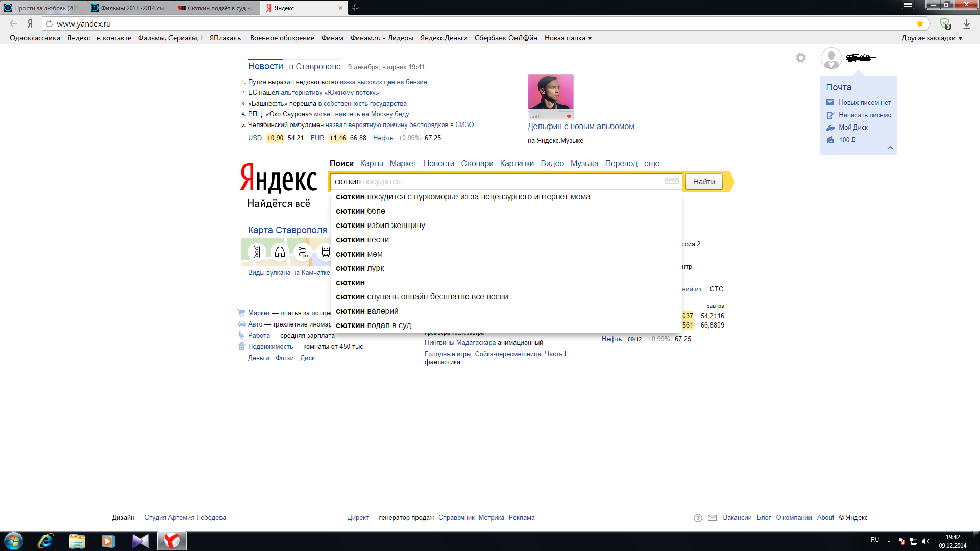Show hidden tray icons arrow
Viewport: 980px width, 551px height.
[889, 541]
